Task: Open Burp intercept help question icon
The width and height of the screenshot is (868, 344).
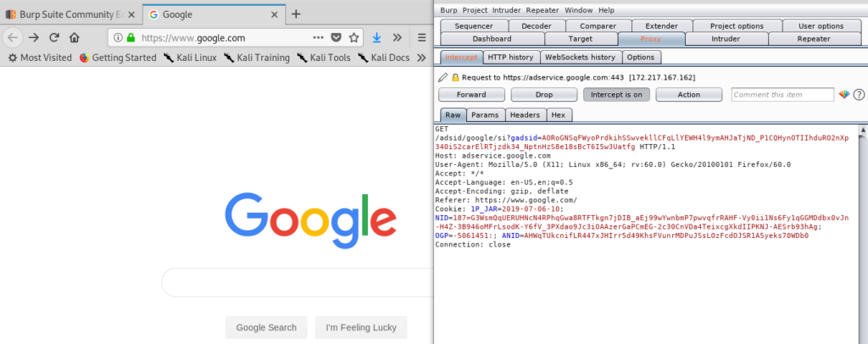Action: (x=860, y=95)
